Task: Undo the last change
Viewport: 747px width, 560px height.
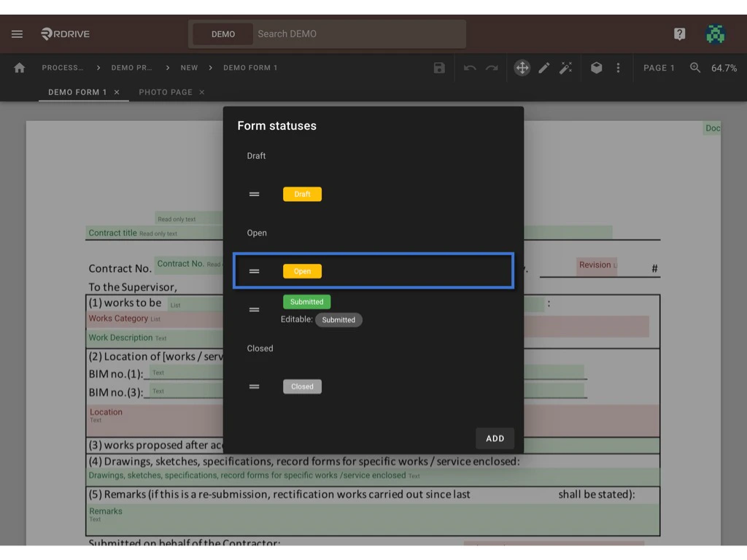Action: 469,67
